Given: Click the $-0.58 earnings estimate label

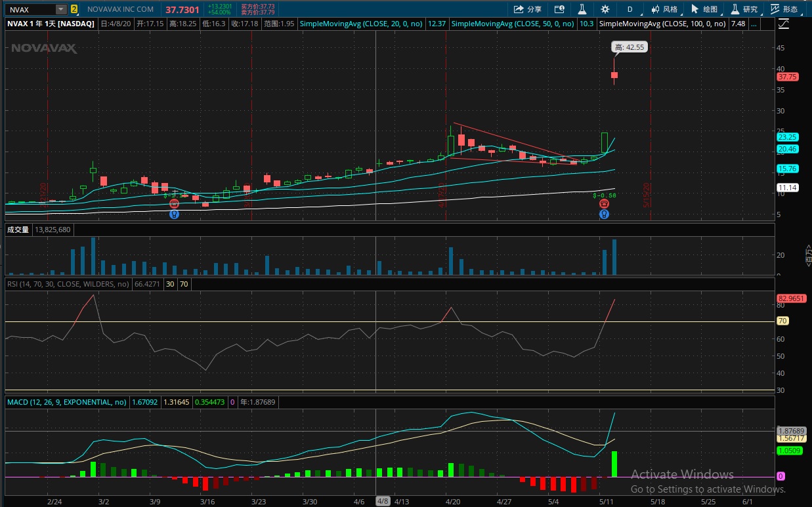Looking at the screenshot, I should (x=604, y=195).
